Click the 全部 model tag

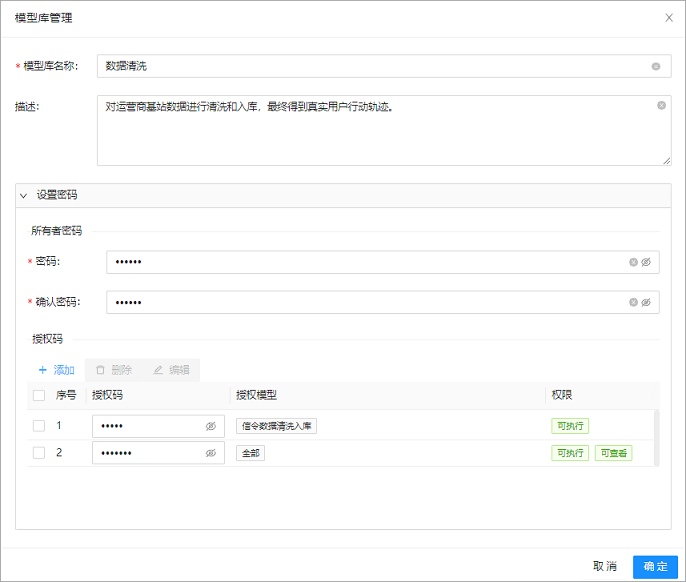tap(251, 453)
